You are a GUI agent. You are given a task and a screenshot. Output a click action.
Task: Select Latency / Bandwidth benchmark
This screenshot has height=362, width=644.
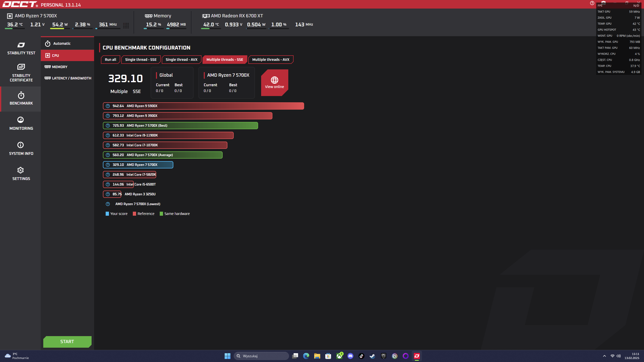coord(71,78)
